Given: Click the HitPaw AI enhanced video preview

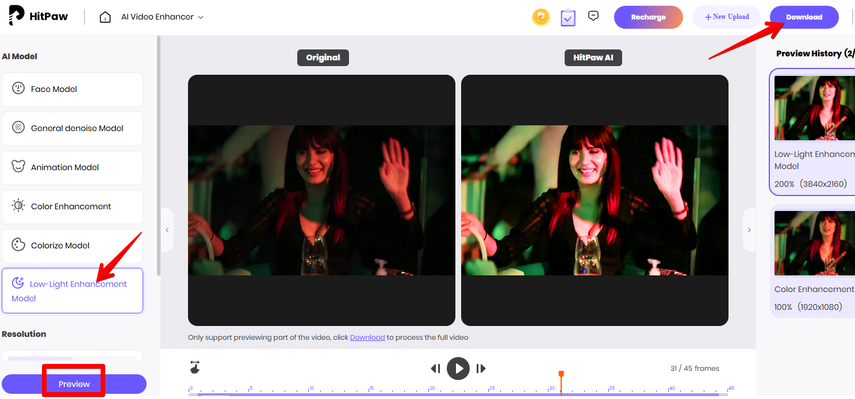Looking at the screenshot, I should pyautogui.click(x=595, y=200).
